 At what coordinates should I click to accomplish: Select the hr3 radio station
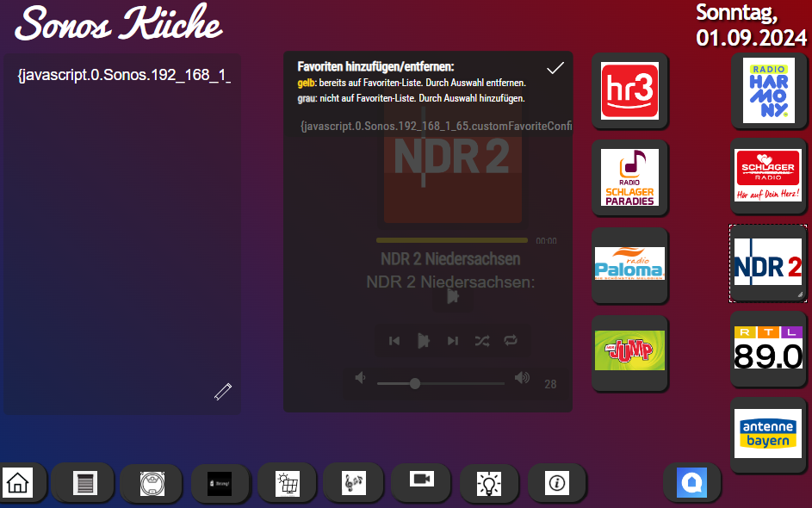click(629, 90)
